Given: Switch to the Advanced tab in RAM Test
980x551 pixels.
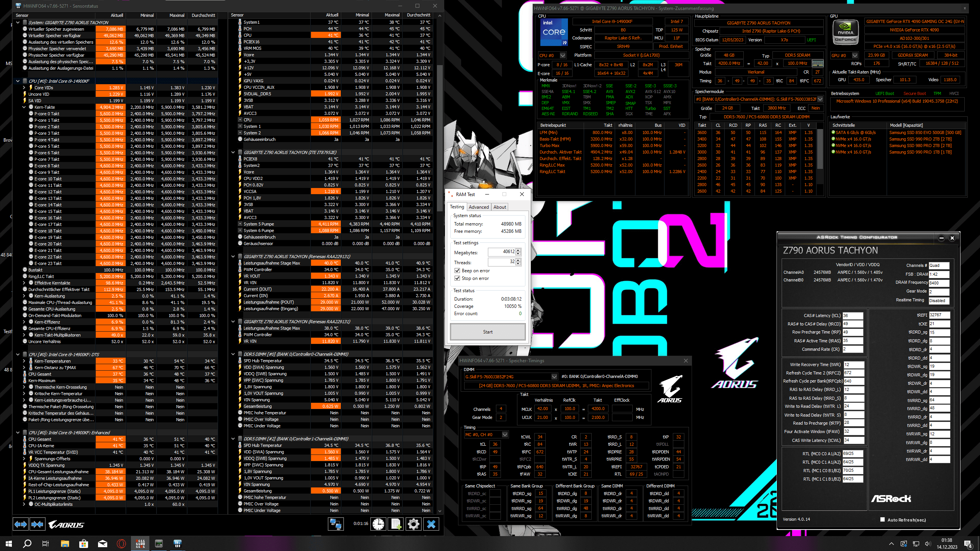Looking at the screenshot, I should (x=479, y=207).
